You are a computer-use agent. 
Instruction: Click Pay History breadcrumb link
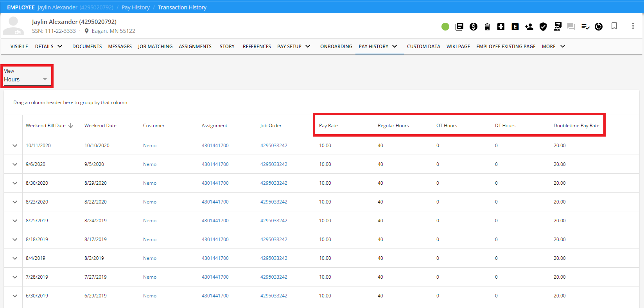coord(135,7)
